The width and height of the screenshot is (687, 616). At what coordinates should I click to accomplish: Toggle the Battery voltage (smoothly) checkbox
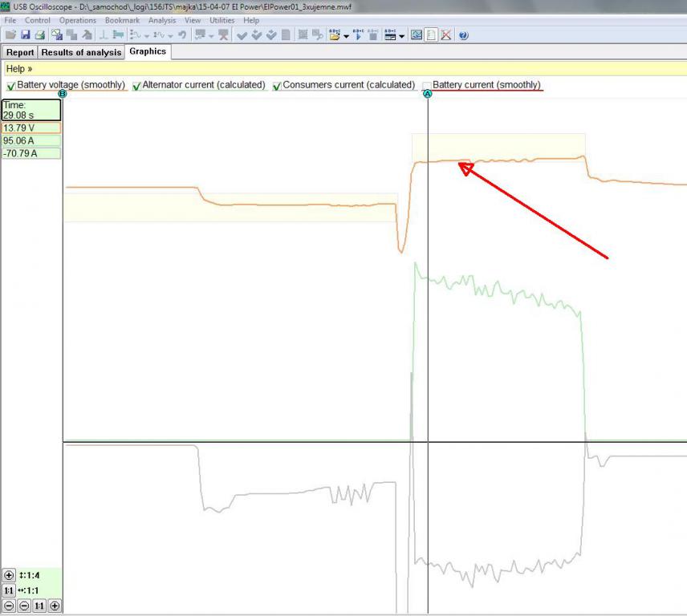pos(11,86)
